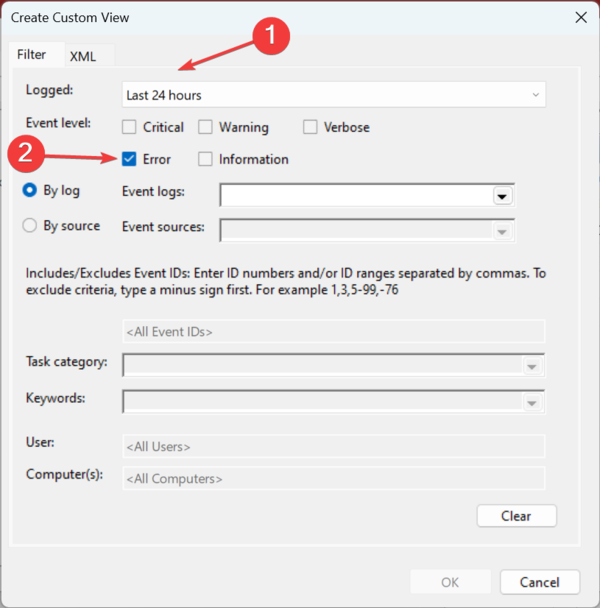The width and height of the screenshot is (600, 608).
Task: Enable the Warning event level checkbox
Action: click(x=205, y=127)
